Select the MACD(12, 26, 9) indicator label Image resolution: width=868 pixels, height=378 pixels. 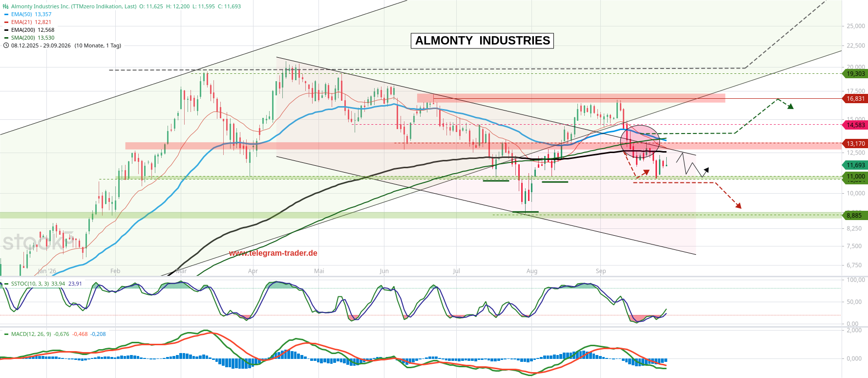(x=31, y=334)
